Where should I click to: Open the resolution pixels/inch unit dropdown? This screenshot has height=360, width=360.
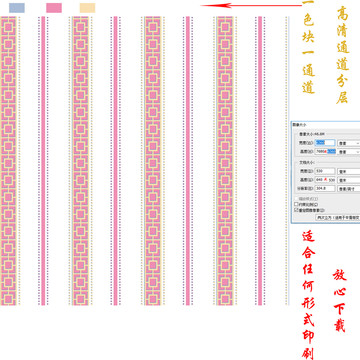coord(349,189)
